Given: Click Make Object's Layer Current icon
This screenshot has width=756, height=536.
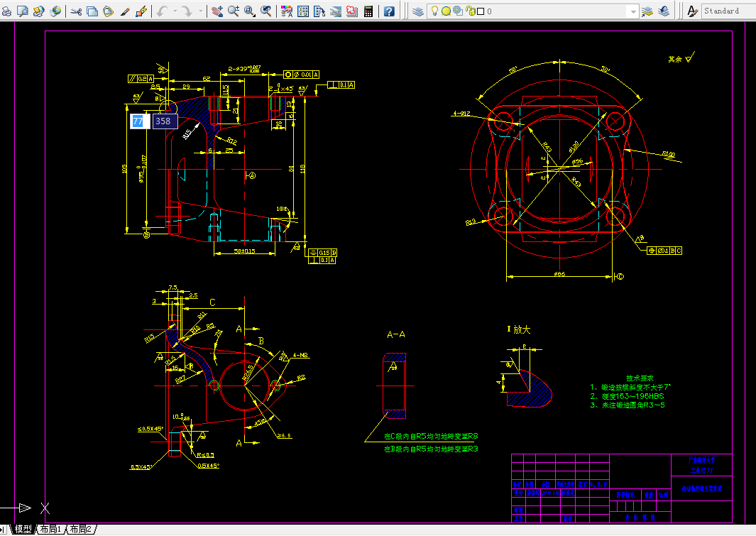Looking at the screenshot, I should tap(647, 11).
